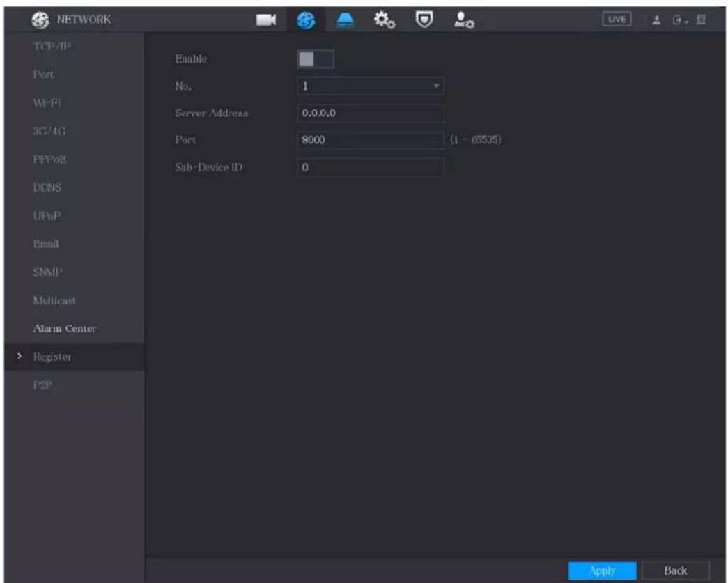Click the user profile icon top right

pyautogui.click(x=656, y=20)
